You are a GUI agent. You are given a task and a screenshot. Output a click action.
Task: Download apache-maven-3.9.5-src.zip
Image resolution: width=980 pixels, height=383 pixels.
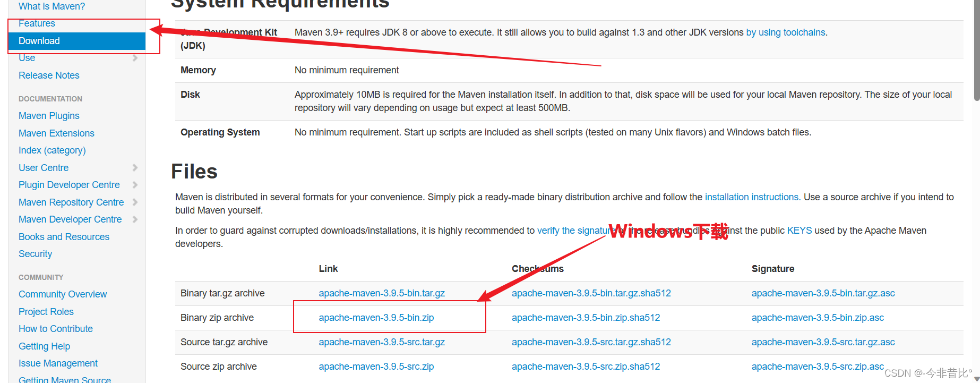(376, 367)
